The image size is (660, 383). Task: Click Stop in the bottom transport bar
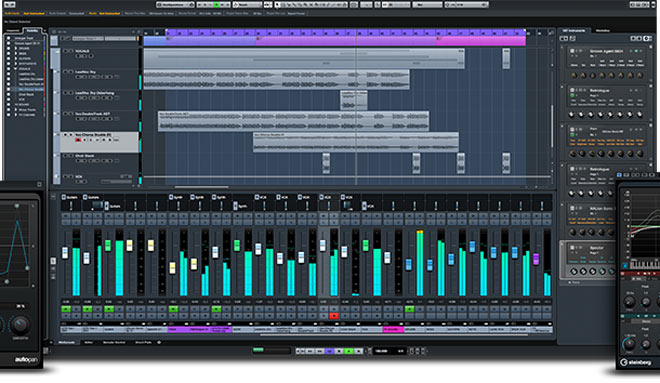pos(339,351)
